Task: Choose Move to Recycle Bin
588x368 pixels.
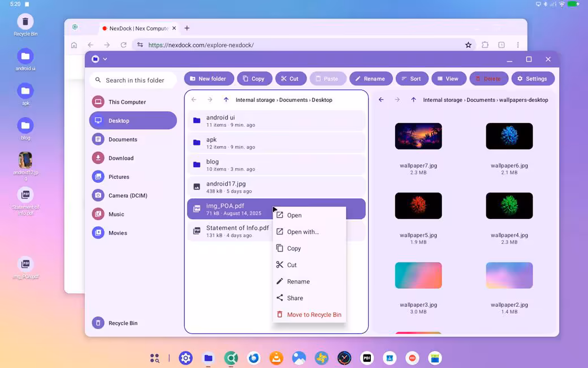Action: pos(309,314)
